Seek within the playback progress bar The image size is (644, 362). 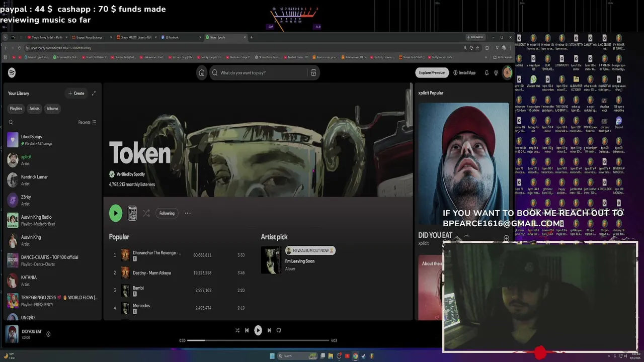coord(258,340)
